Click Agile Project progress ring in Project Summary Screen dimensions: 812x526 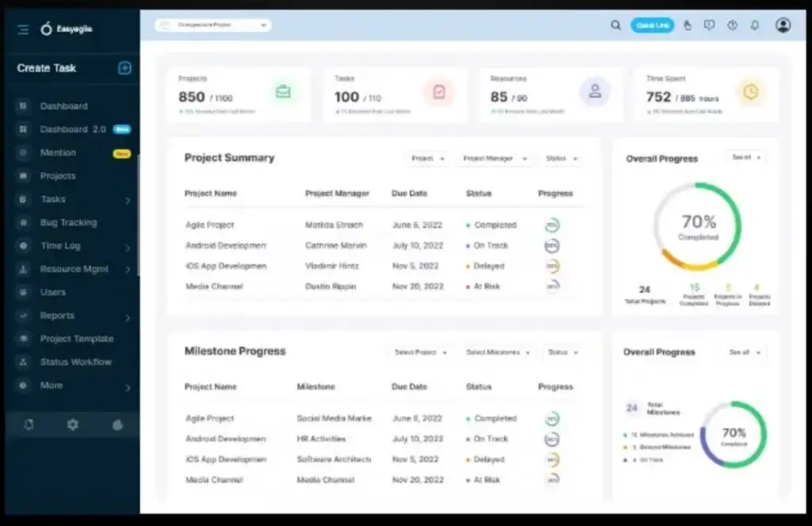[x=552, y=225]
